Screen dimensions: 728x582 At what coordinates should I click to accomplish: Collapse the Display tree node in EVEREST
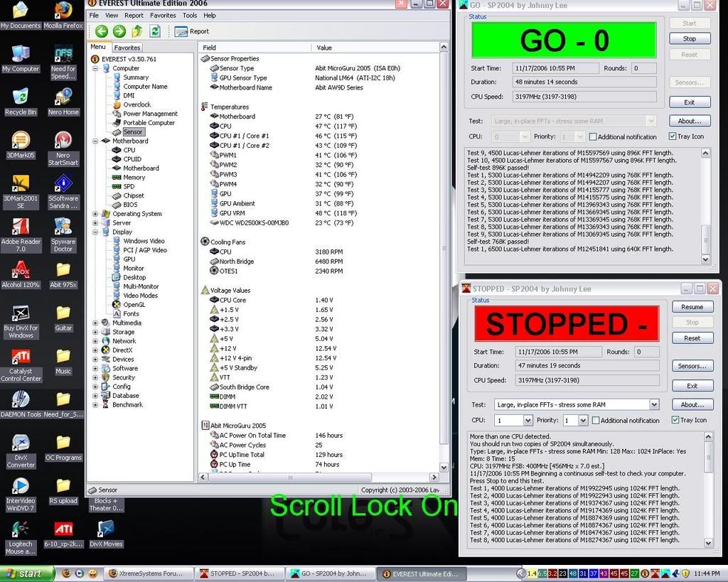(x=95, y=232)
